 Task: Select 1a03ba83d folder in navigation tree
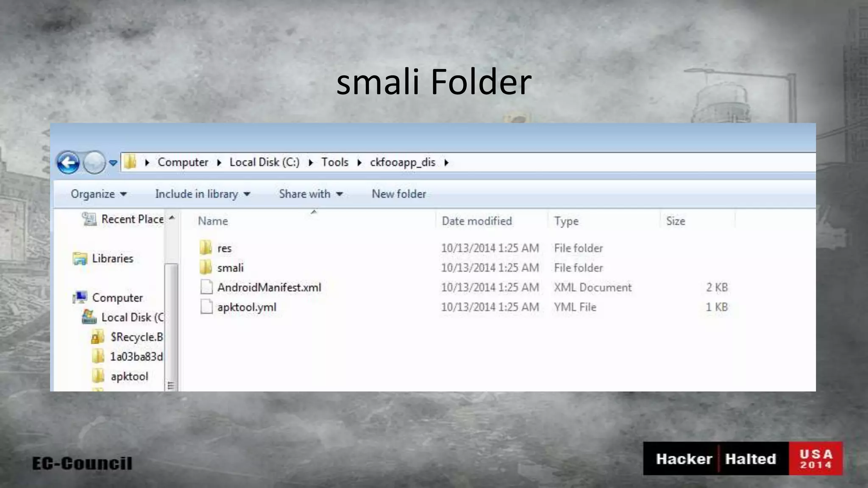[x=136, y=357]
